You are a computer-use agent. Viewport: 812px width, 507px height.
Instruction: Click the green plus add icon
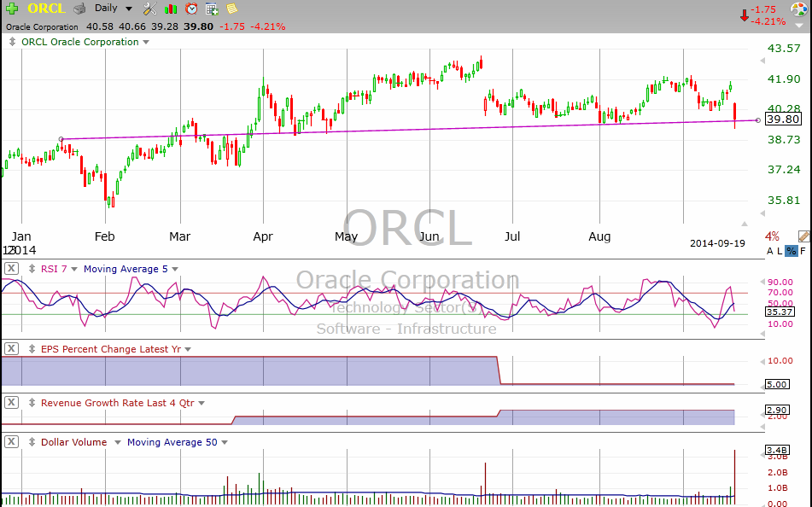[12, 9]
